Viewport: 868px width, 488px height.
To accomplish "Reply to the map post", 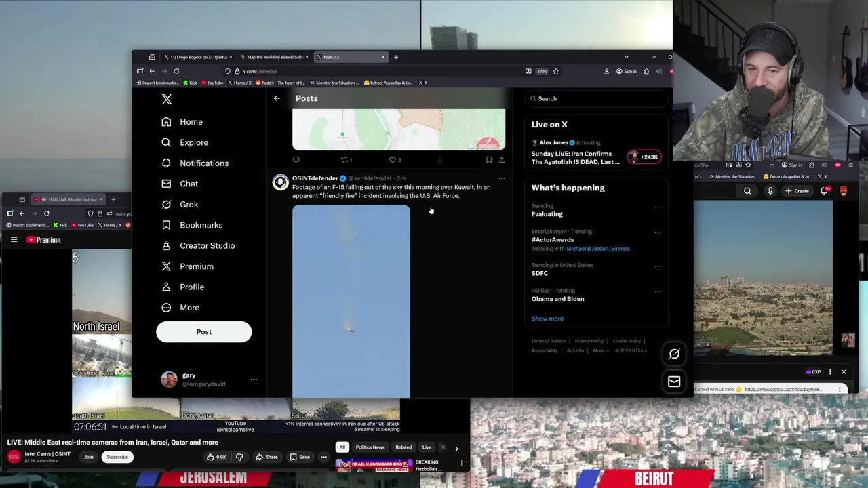I will [x=296, y=160].
